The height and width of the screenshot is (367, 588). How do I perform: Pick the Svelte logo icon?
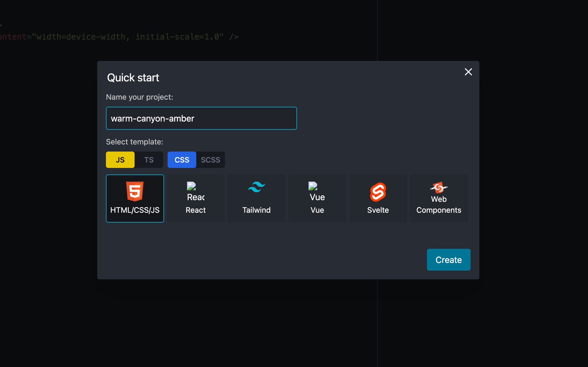[378, 192]
